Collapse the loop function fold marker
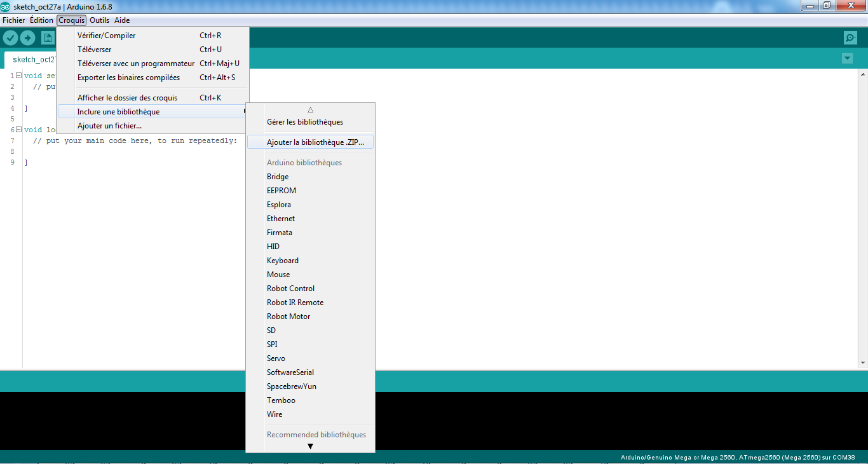The height and width of the screenshot is (464, 868). click(18, 130)
